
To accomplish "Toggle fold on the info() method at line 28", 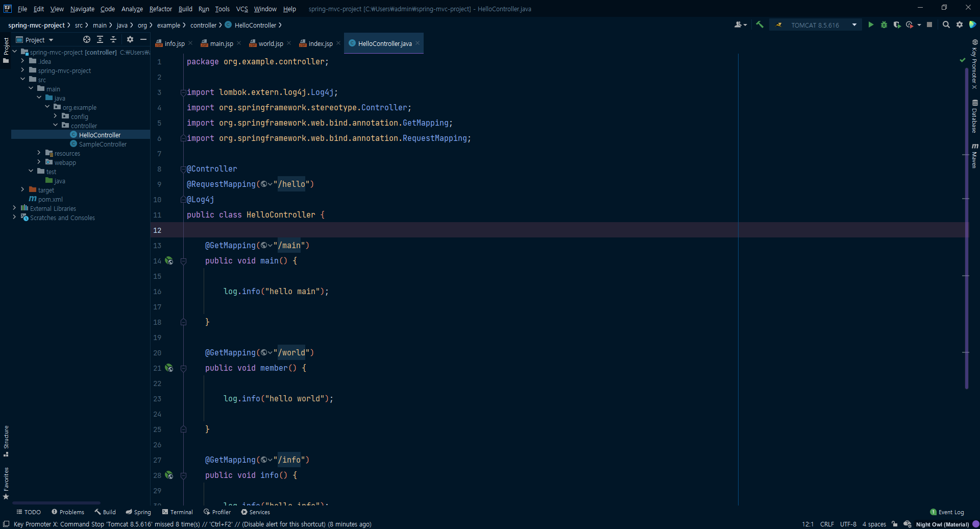I will pyautogui.click(x=183, y=475).
